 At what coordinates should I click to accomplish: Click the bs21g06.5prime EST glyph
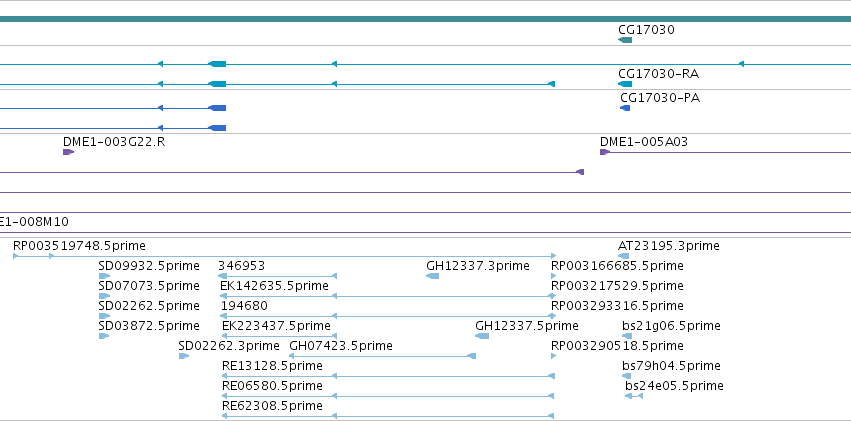627,336
